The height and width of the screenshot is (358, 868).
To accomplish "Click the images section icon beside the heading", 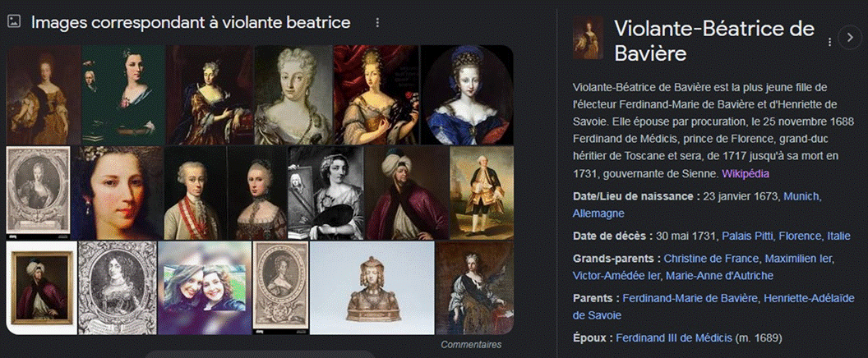I will (x=14, y=22).
